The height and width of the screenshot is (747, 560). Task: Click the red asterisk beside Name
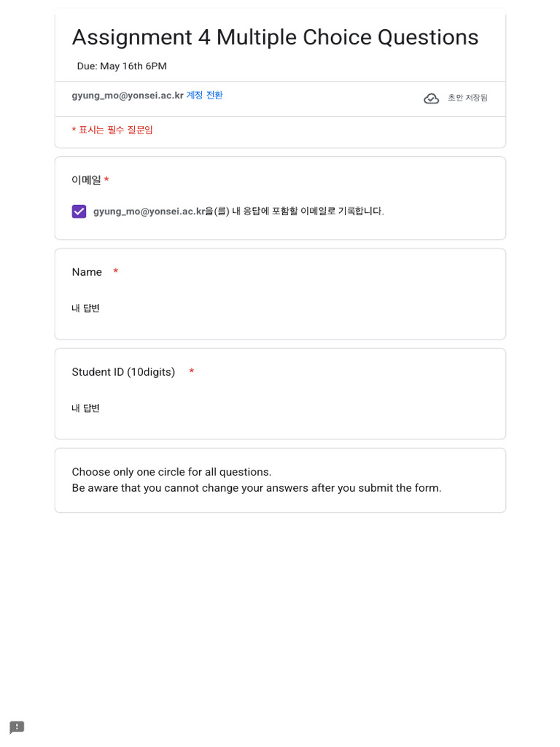pos(115,272)
